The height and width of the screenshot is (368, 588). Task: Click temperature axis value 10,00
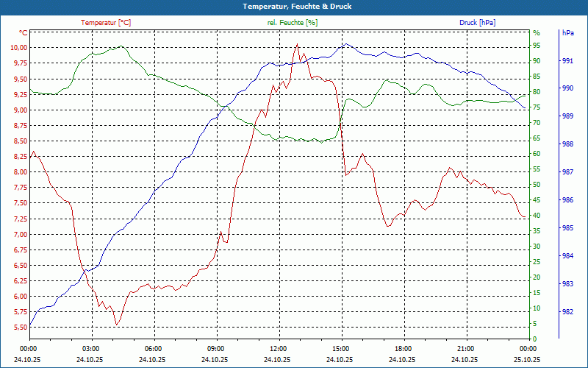tap(19, 48)
